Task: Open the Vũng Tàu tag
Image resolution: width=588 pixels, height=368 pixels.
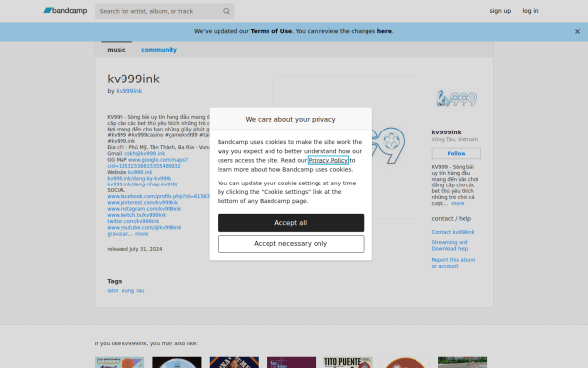Action: pos(132,291)
